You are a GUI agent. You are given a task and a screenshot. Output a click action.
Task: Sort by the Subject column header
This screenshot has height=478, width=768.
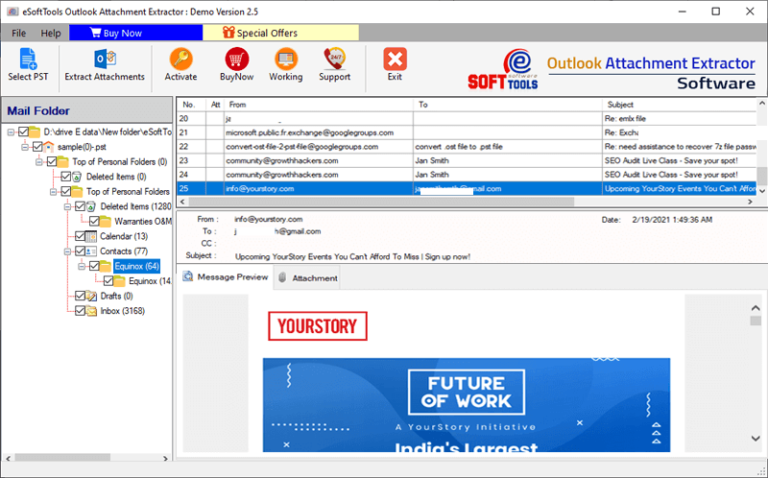click(x=679, y=104)
